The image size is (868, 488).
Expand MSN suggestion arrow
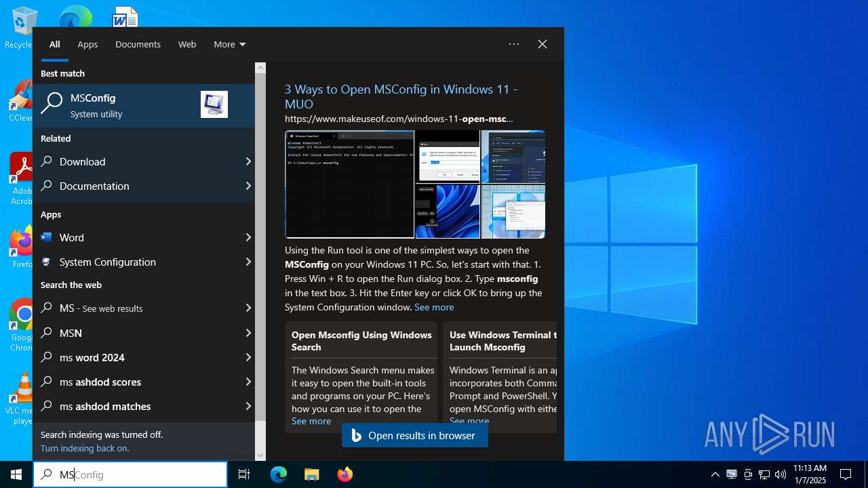(248, 333)
